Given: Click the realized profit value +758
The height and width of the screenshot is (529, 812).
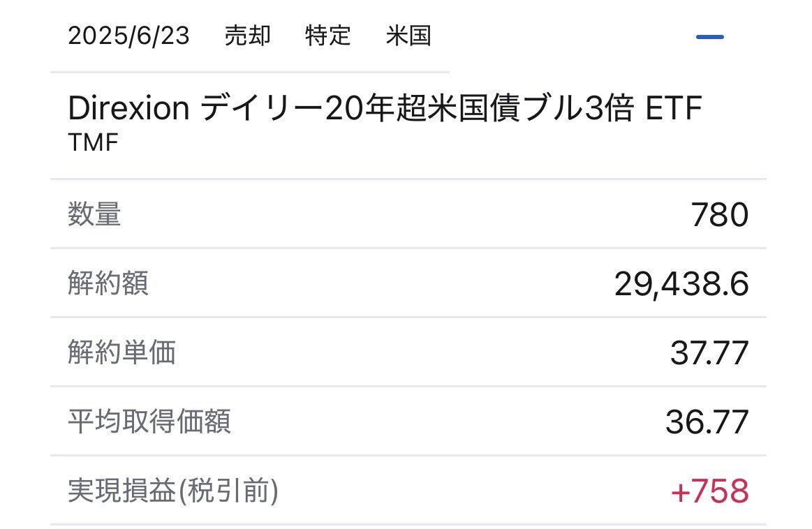Looking at the screenshot, I should point(709,491).
